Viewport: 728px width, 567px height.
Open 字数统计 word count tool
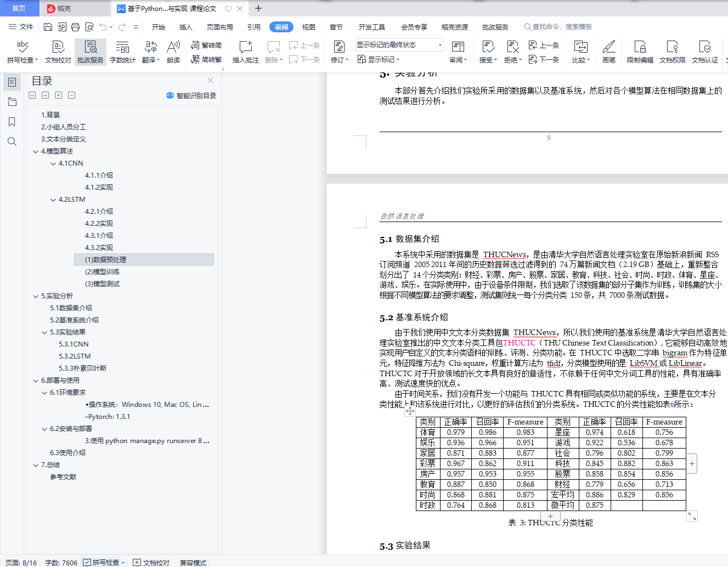(x=123, y=52)
